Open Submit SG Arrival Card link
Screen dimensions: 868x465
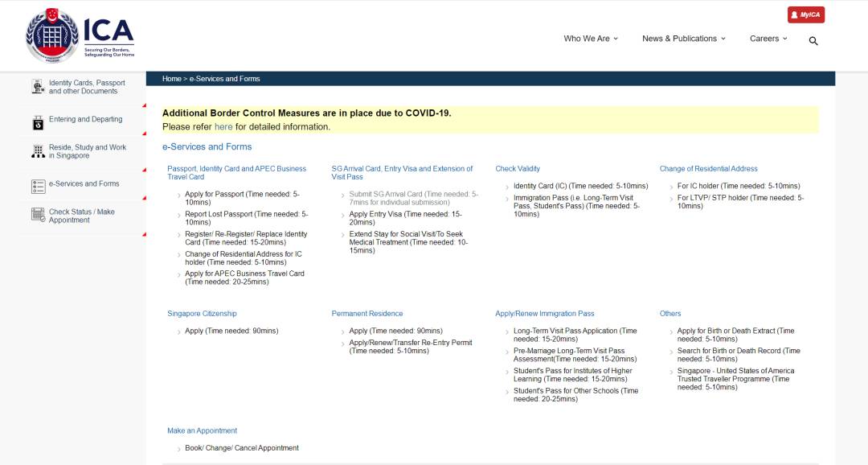pos(413,198)
